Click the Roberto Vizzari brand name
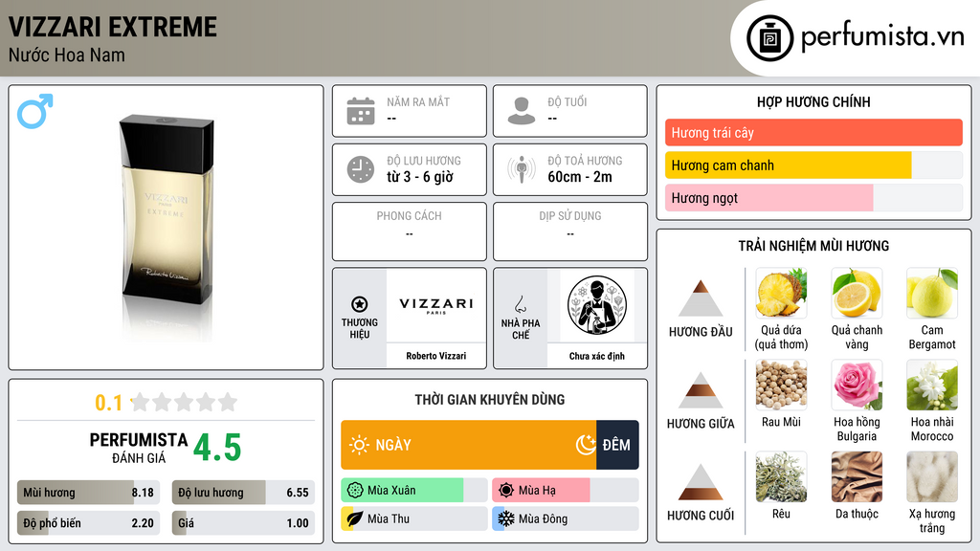The width and height of the screenshot is (980, 551). (436, 356)
